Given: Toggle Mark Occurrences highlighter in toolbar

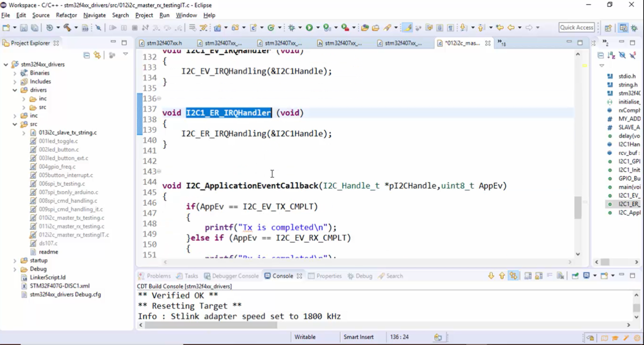Looking at the screenshot, I should pyautogui.click(x=407, y=27).
